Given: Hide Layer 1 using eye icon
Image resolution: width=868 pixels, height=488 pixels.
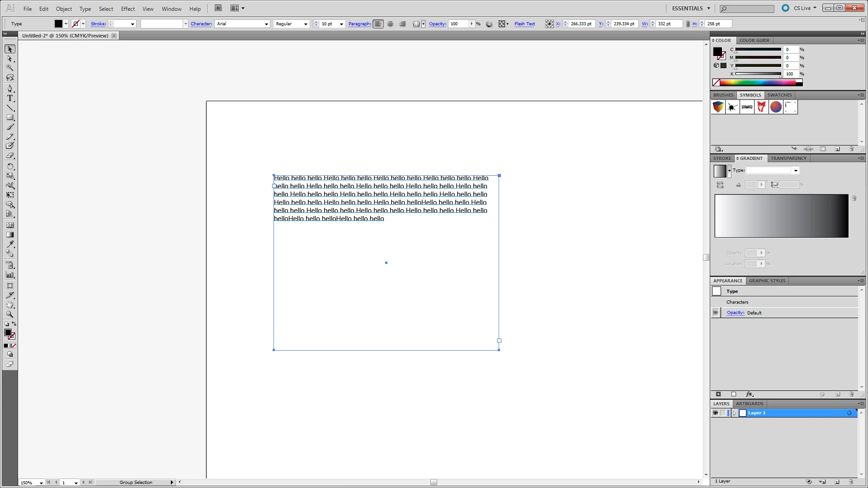Looking at the screenshot, I should pyautogui.click(x=715, y=413).
